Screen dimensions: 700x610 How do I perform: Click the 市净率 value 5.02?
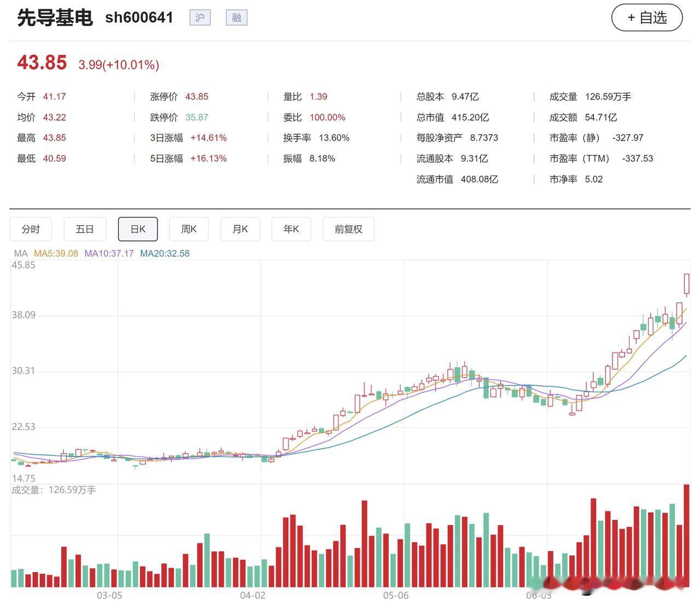tap(593, 179)
